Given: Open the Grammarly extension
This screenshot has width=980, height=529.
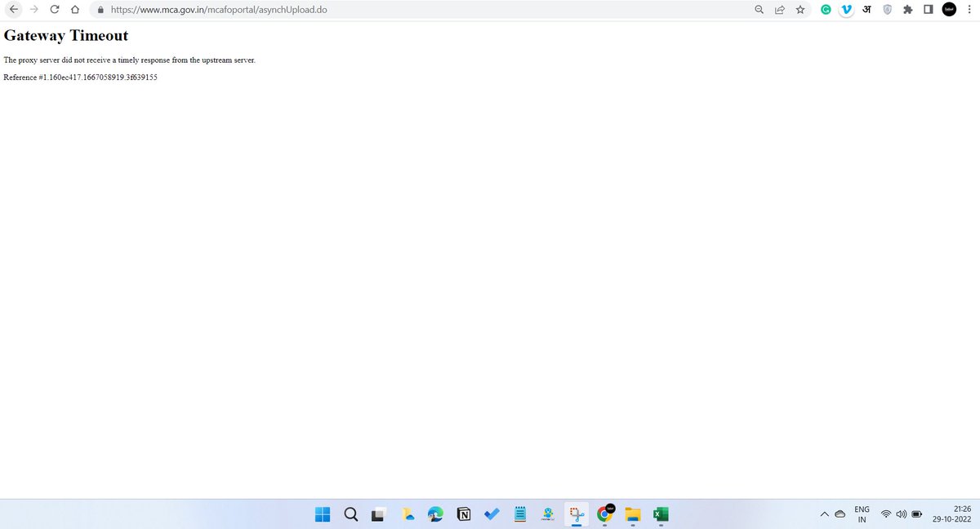Looking at the screenshot, I should (826, 10).
